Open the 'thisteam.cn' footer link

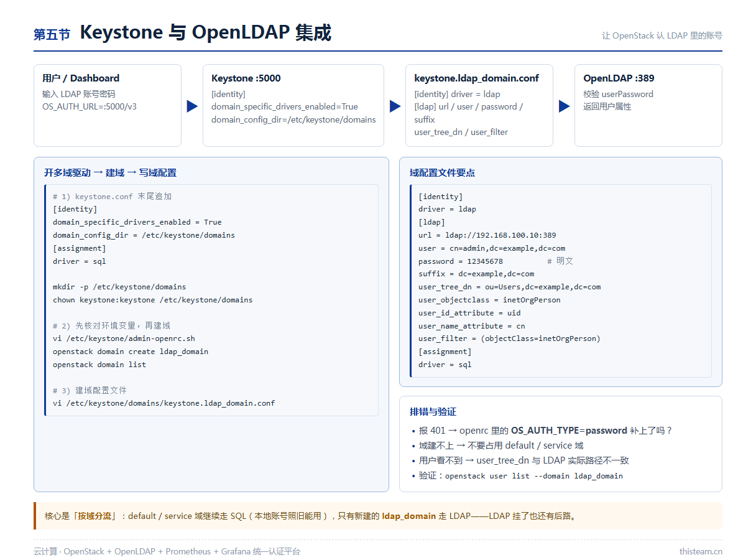click(701, 551)
